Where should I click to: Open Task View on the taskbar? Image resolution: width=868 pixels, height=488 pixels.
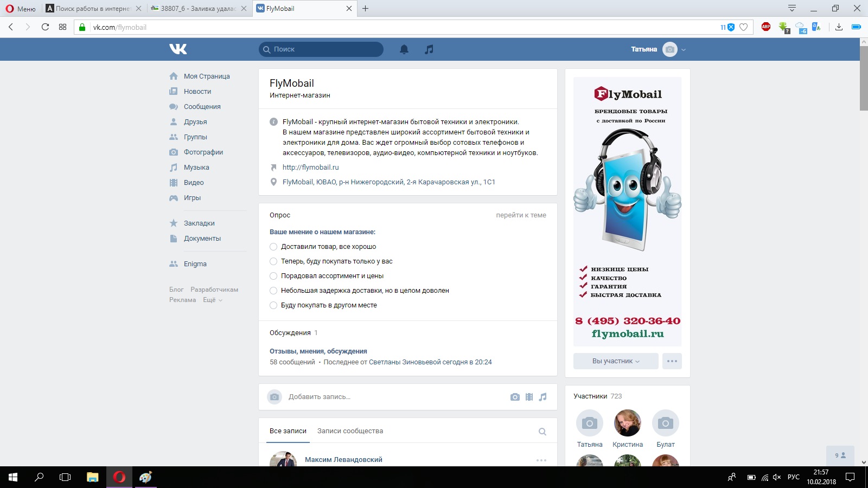click(65, 477)
